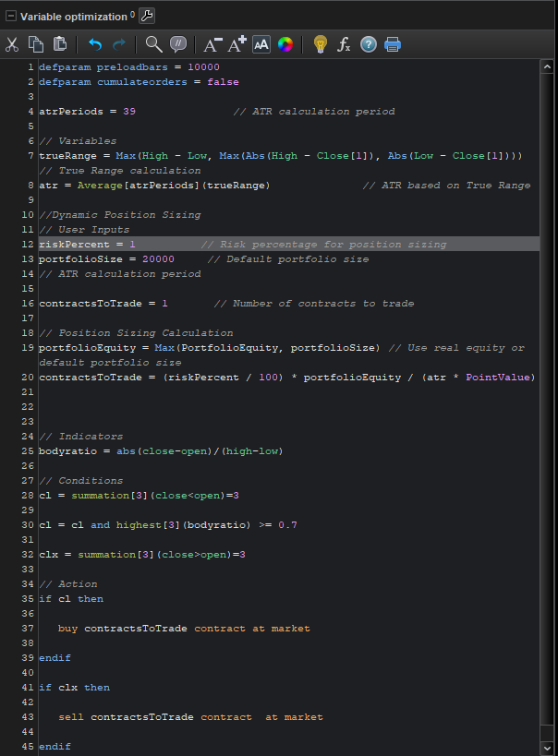
Task: Copy selected code to clipboard
Action: click(36, 44)
